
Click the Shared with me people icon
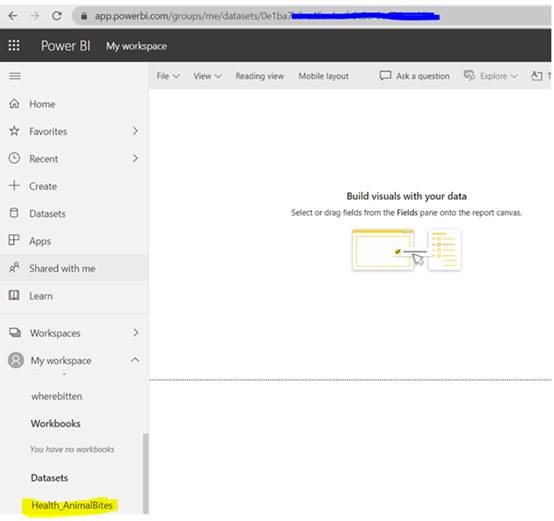pyautogui.click(x=14, y=268)
